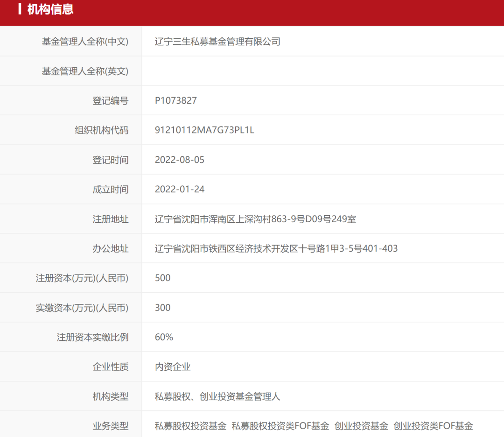Select business type 私募股权投资基金
Viewport: 504px width, 437px height.
[x=190, y=426]
